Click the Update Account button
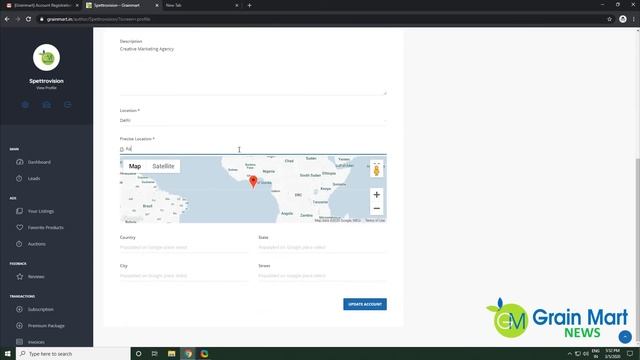Viewport: 640px width, 360px height. pyautogui.click(x=365, y=304)
